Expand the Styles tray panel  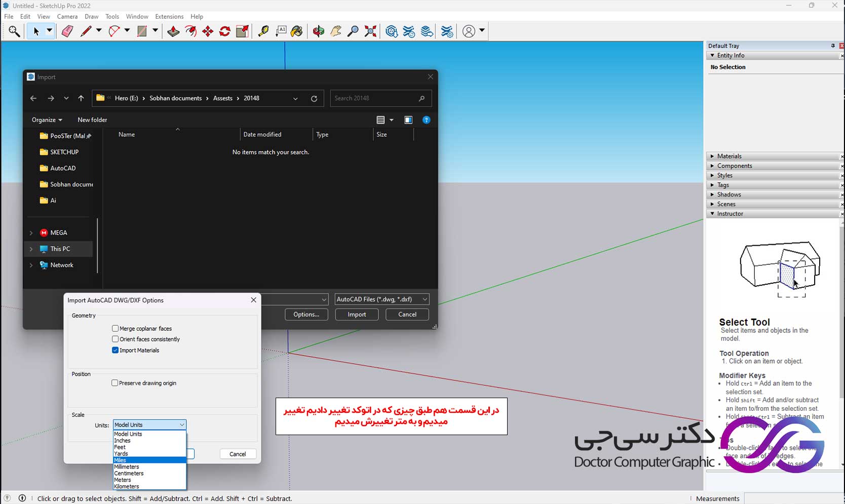pos(773,175)
